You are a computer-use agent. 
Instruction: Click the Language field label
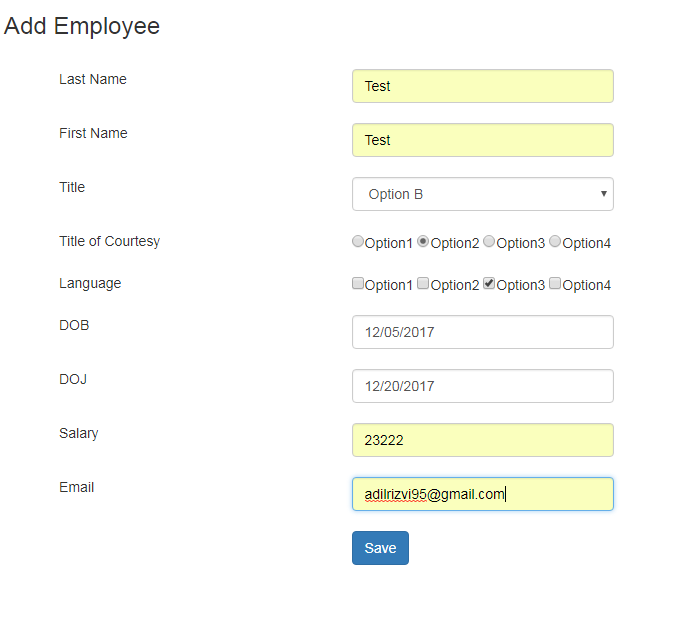pyautogui.click(x=90, y=283)
